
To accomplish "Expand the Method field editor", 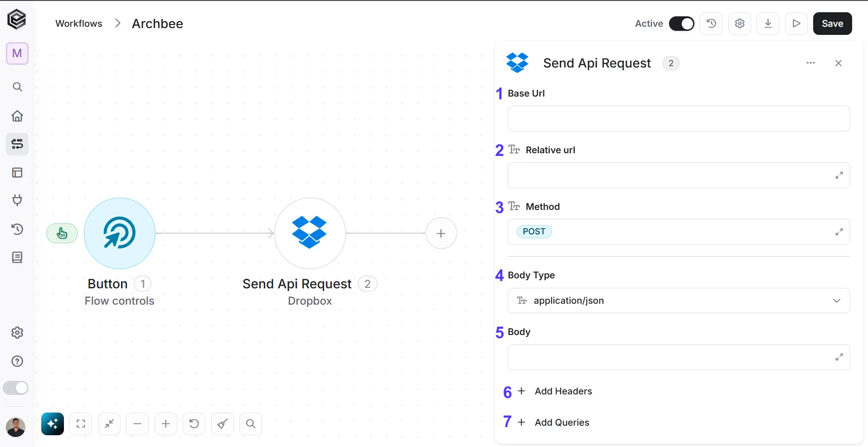I will (839, 232).
